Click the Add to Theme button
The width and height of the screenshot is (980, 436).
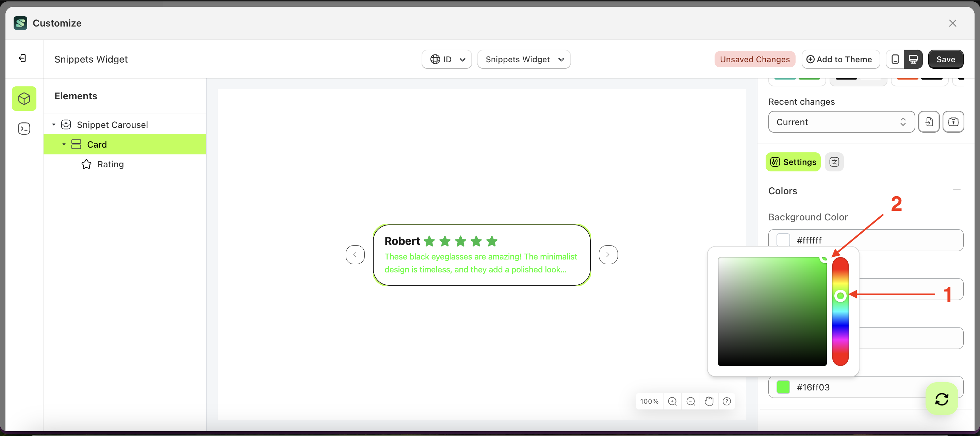click(x=840, y=59)
